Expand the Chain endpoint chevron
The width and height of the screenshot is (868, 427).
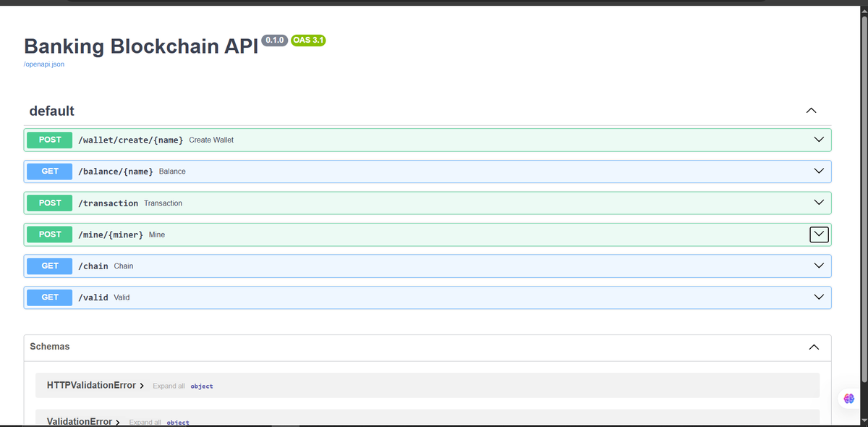pyautogui.click(x=819, y=266)
